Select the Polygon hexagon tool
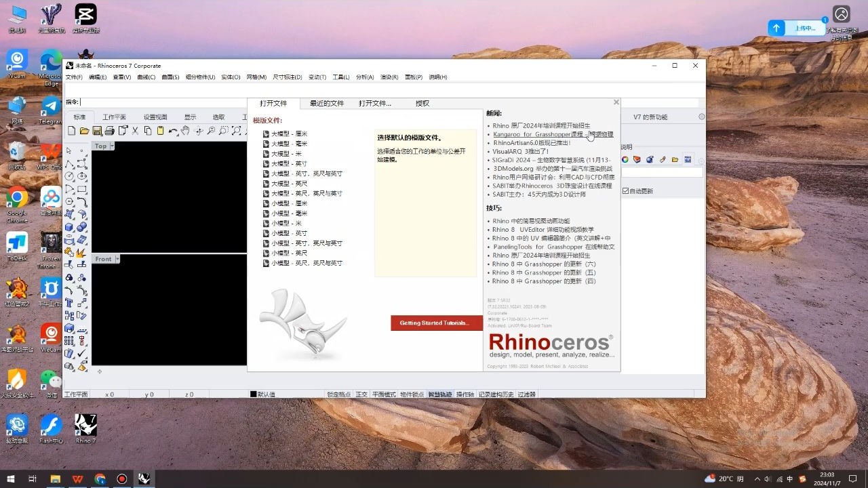The width and height of the screenshot is (868, 488). [69, 201]
